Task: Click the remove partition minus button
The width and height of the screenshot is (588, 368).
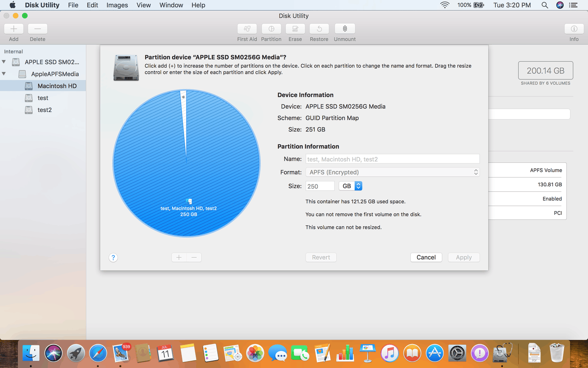Action: click(194, 258)
